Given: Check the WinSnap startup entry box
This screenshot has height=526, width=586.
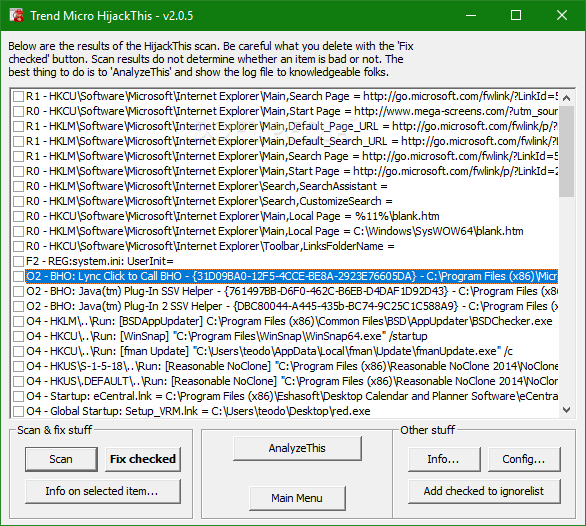Looking at the screenshot, I should click(18, 336).
